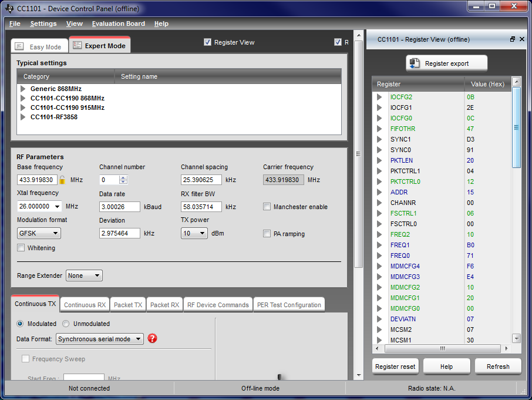Click the Value (Hex) column header
The height and width of the screenshot is (400, 532).
coord(487,84)
